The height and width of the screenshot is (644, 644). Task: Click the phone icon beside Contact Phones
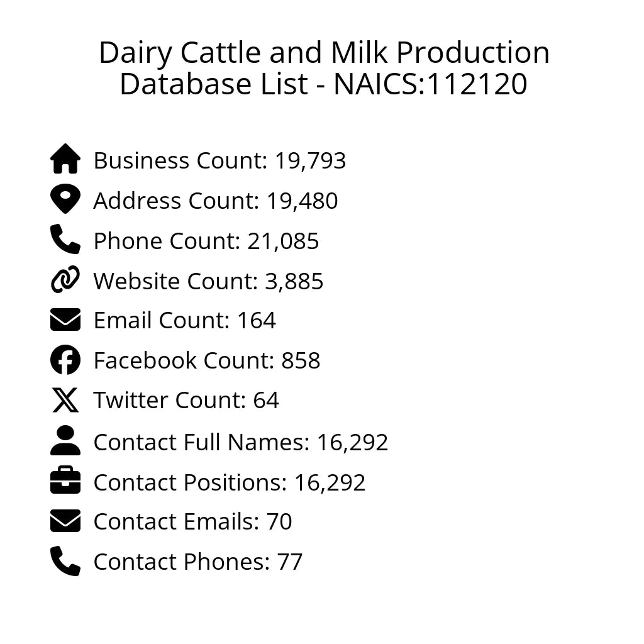pos(65,561)
